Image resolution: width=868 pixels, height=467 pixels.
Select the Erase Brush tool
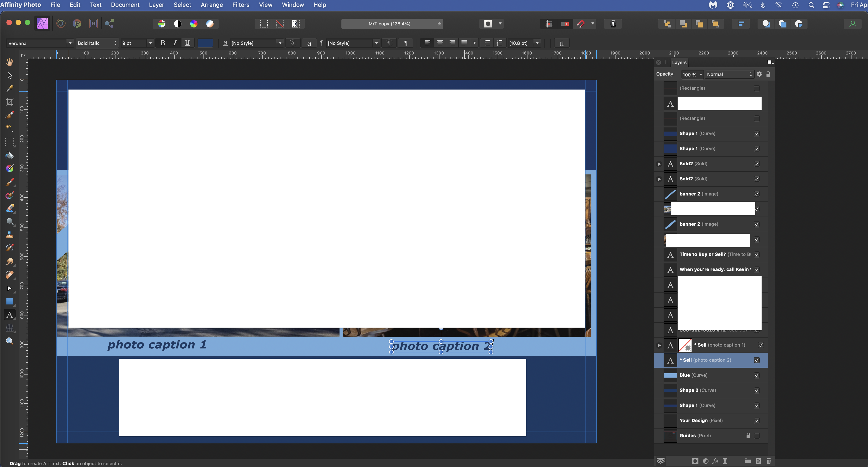tap(9, 208)
